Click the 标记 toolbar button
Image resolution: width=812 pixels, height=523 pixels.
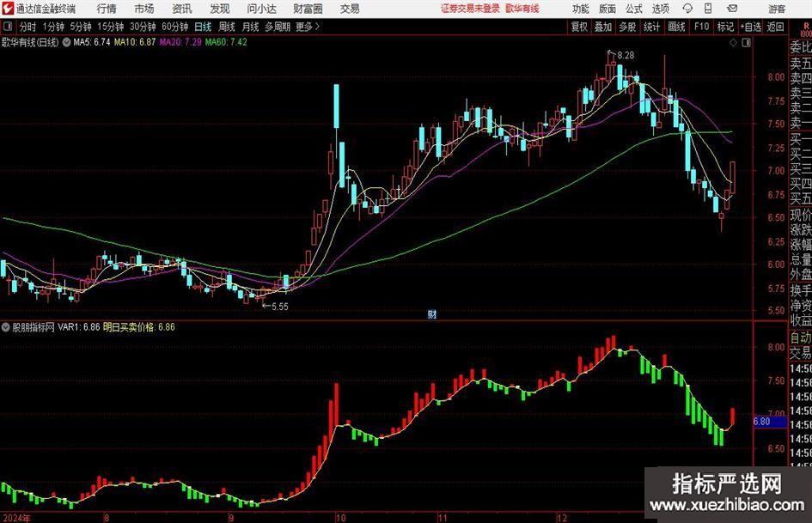pos(725,27)
